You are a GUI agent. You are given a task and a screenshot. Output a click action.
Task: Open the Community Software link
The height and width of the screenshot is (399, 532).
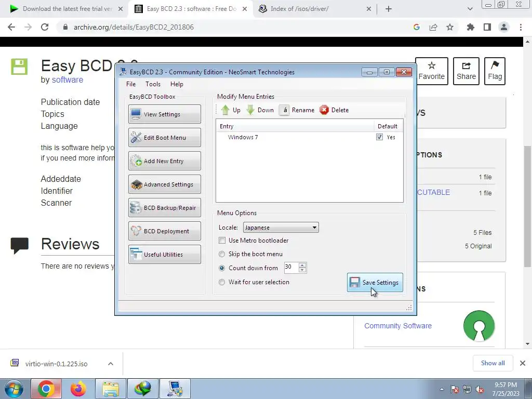398,326
